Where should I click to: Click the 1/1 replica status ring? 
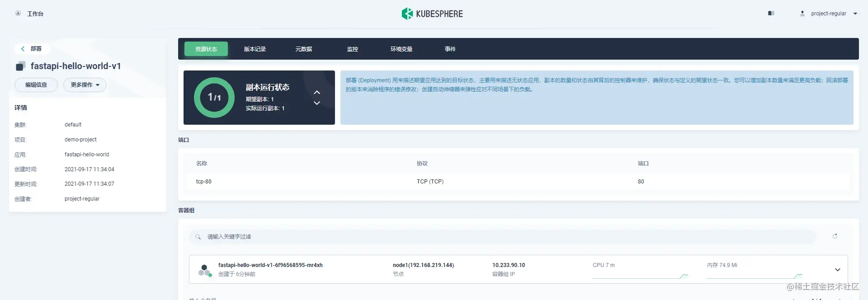click(214, 98)
